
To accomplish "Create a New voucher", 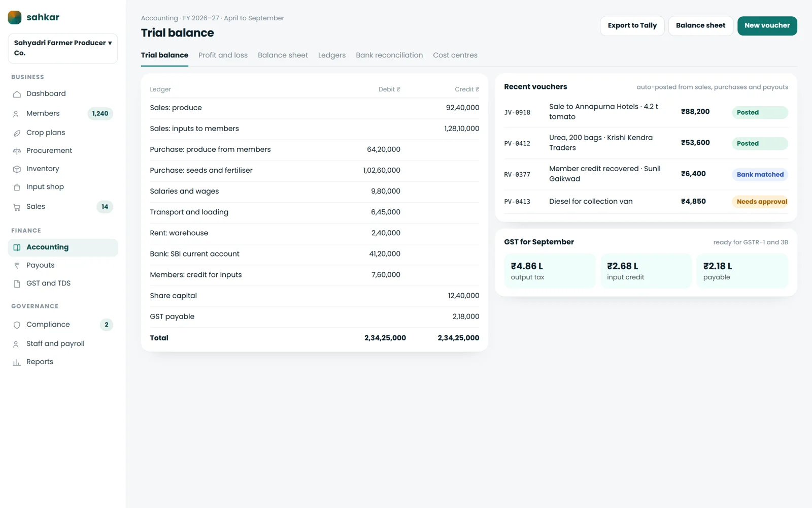I will [x=767, y=25].
